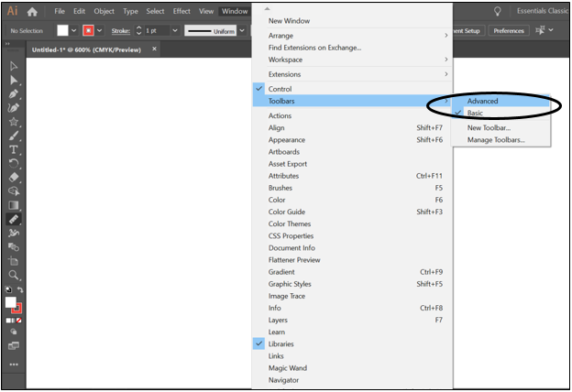Screen dimensions: 572x392
Task: Open the Toolbars submenu entry
Action: [x=352, y=101]
